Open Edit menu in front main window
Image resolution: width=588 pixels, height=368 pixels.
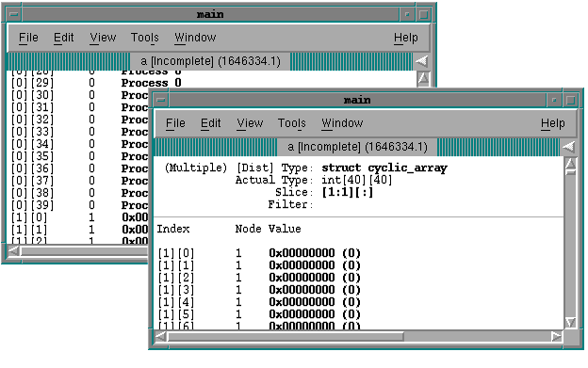pos(211,123)
